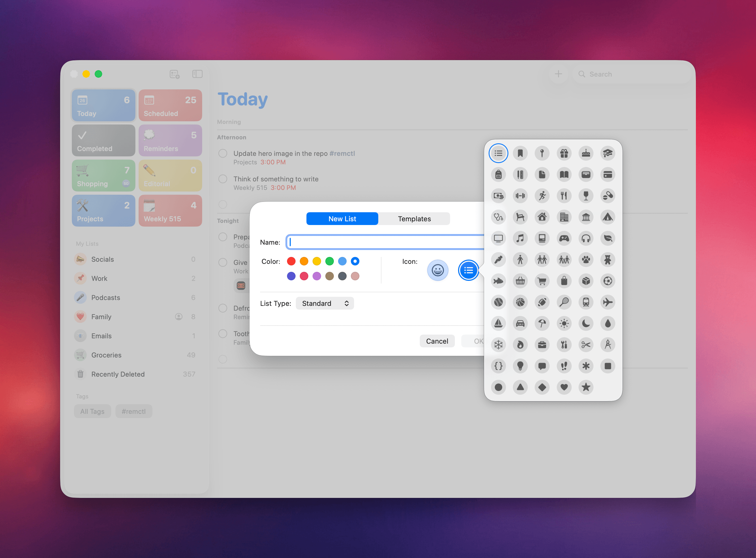Choose the crescent moon icon
This screenshot has height=558, width=756.
(x=586, y=324)
